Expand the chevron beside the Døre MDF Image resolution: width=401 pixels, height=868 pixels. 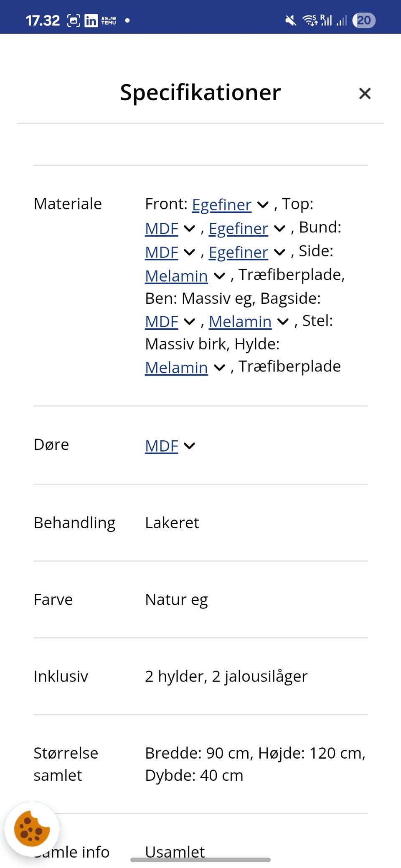[x=189, y=446]
